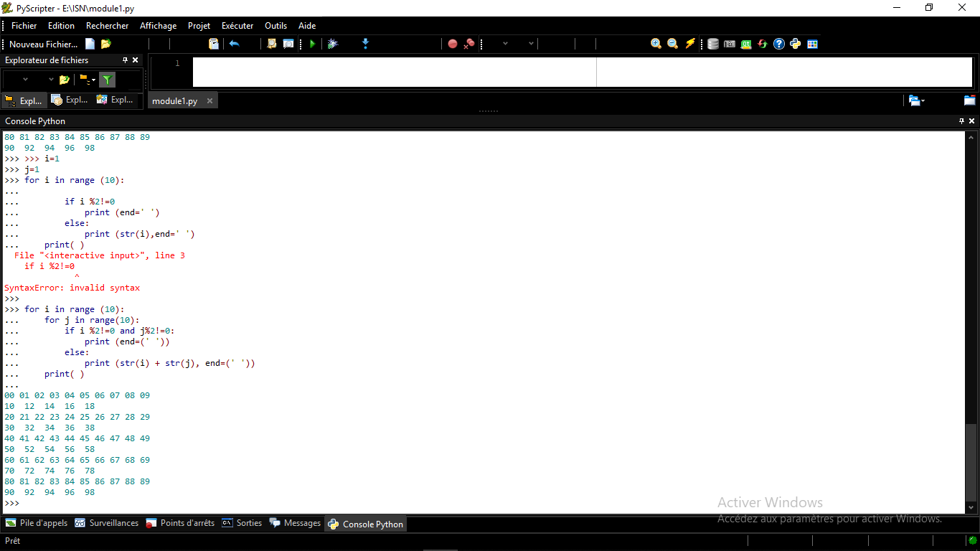
Task: Start debugging with the bug icon
Action: tap(333, 44)
